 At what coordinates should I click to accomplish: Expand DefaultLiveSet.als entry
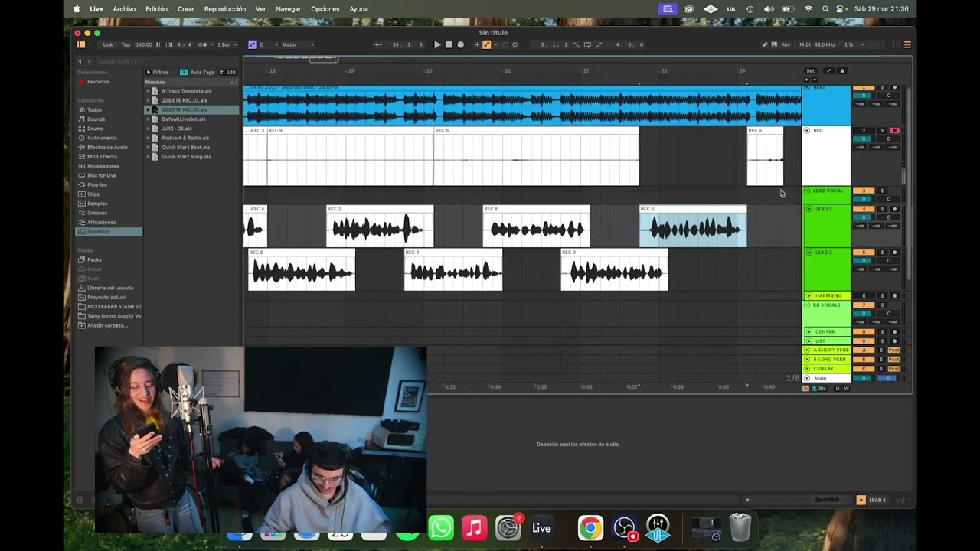pos(149,119)
